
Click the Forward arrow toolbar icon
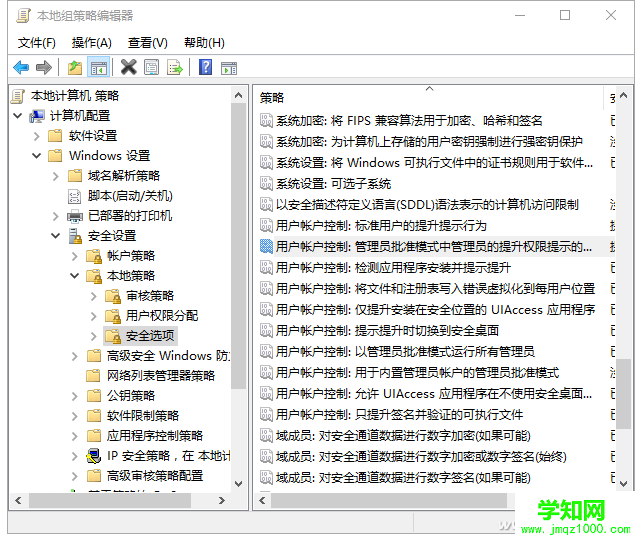[44, 67]
